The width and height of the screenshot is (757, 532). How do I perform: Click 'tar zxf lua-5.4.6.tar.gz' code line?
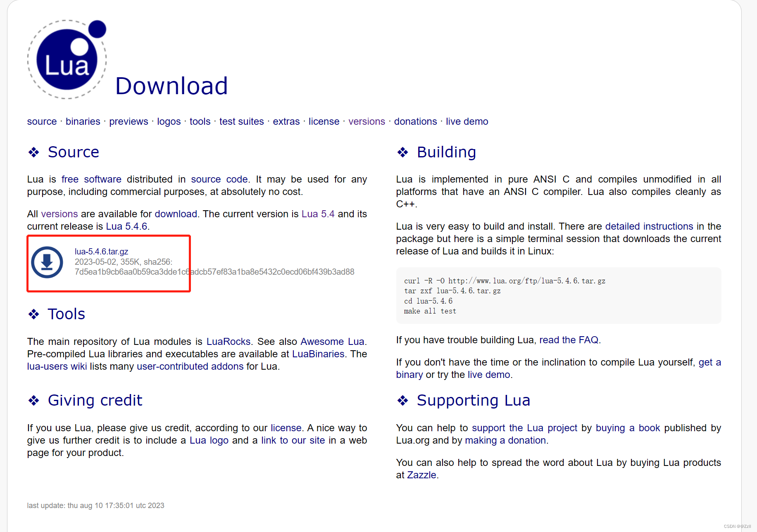pyautogui.click(x=452, y=291)
